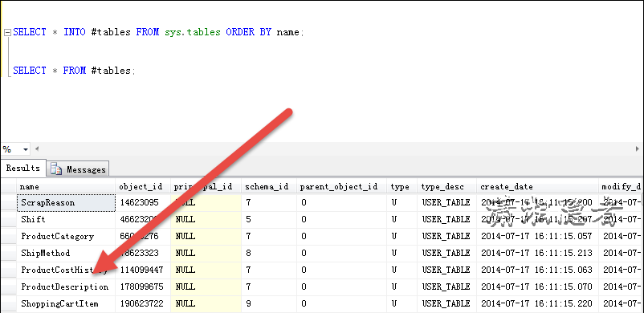This screenshot has width=644, height=313.
Task: Click NULL principal_id in ShipMethod row
Action: click(206, 254)
